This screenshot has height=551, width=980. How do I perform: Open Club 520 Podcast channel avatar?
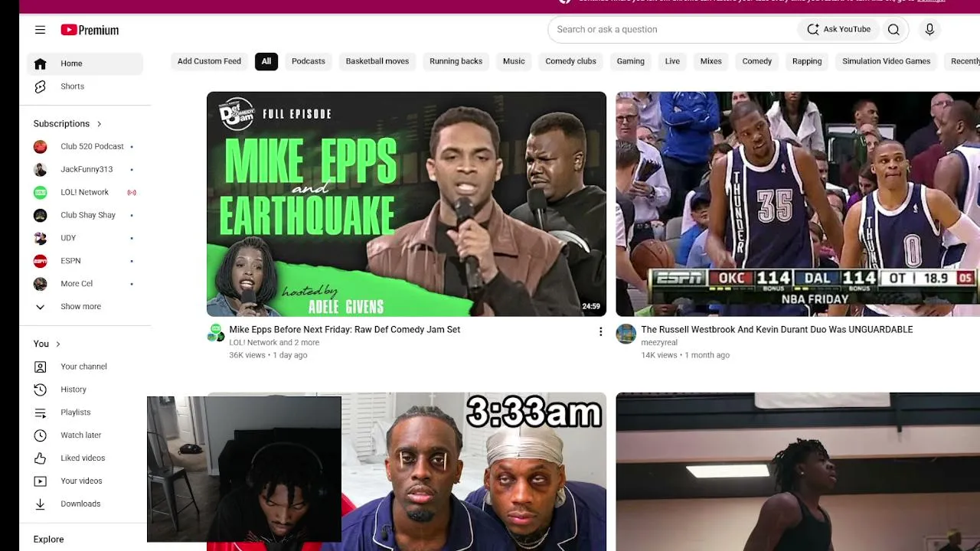pyautogui.click(x=41, y=146)
